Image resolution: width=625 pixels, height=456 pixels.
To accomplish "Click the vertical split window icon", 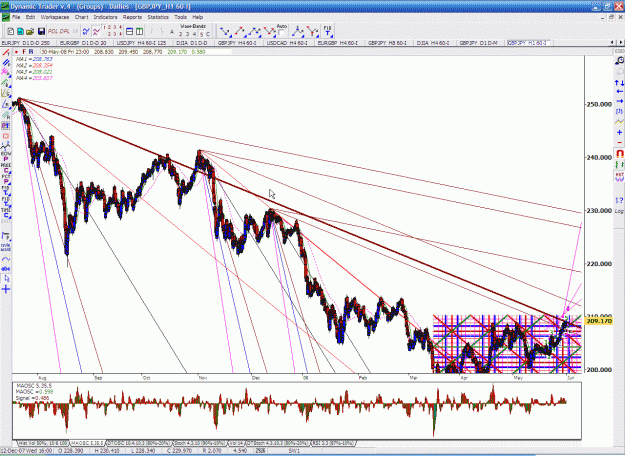I will tap(140, 31).
